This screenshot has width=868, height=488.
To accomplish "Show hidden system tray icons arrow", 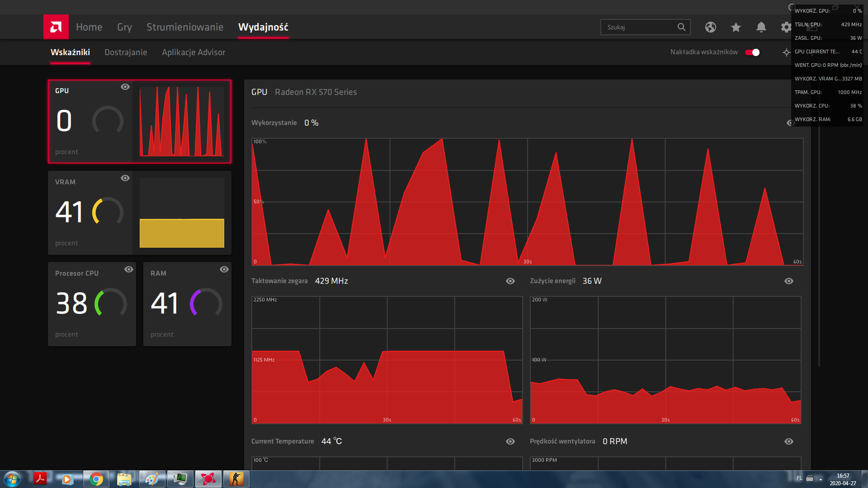I will (821, 479).
